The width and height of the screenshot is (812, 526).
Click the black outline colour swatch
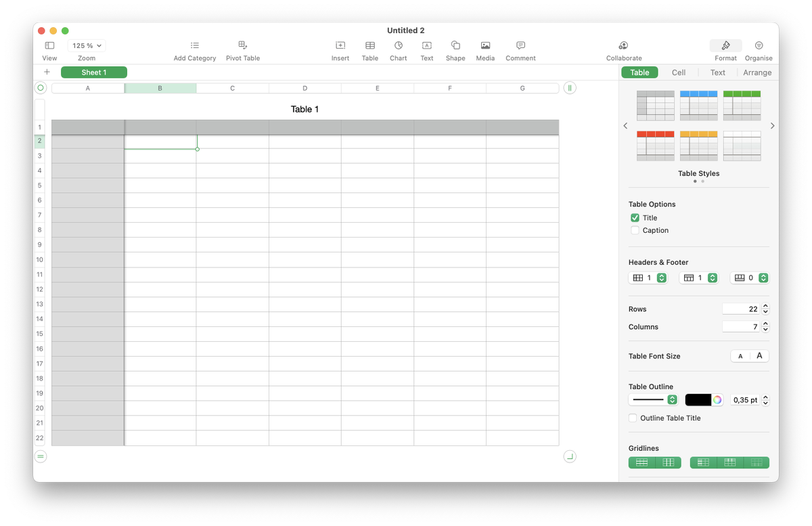pyautogui.click(x=698, y=400)
